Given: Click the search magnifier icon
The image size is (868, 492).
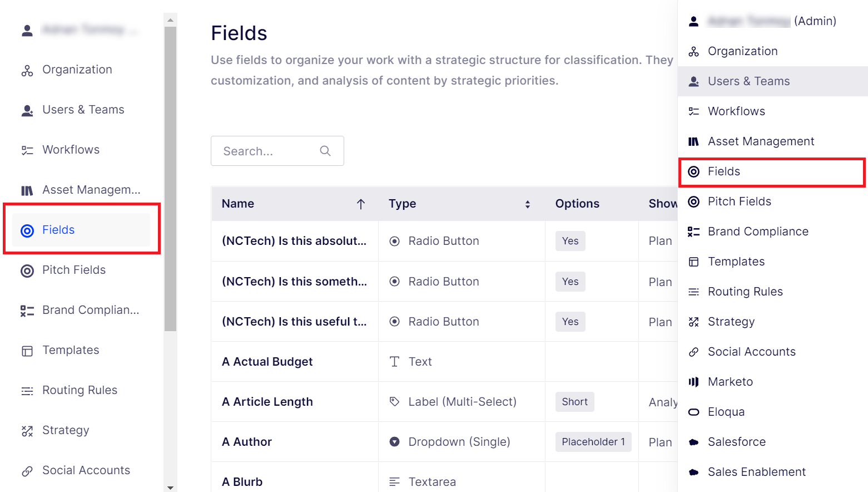Looking at the screenshot, I should click(x=325, y=151).
